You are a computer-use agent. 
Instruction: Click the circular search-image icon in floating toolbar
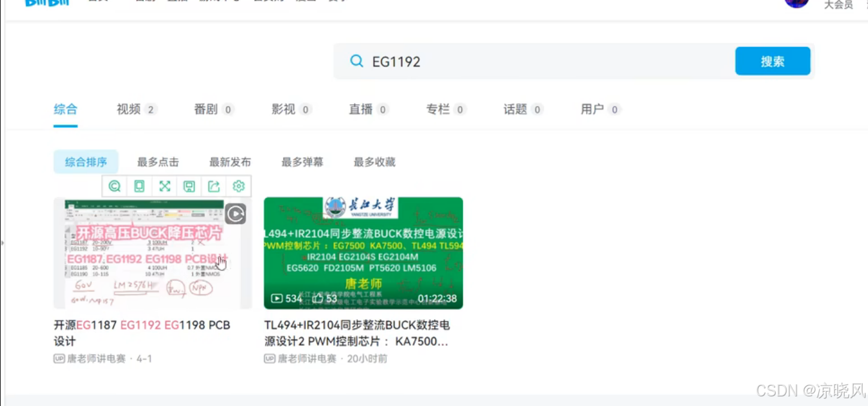point(114,187)
